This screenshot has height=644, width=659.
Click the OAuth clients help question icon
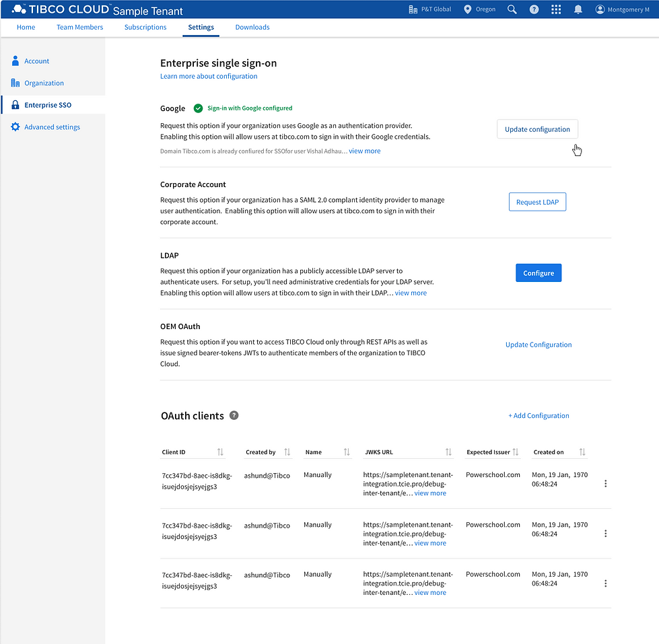pyautogui.click(x=234, y=415)
